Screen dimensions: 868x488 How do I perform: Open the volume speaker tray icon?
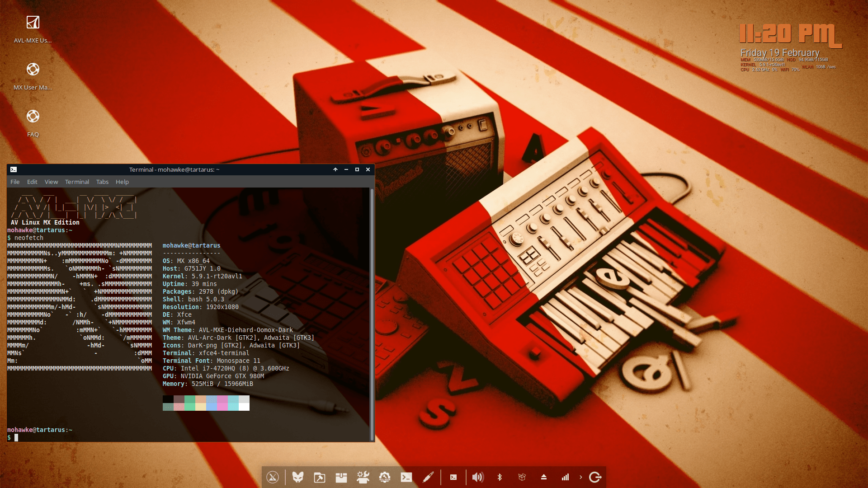point(477,477)
